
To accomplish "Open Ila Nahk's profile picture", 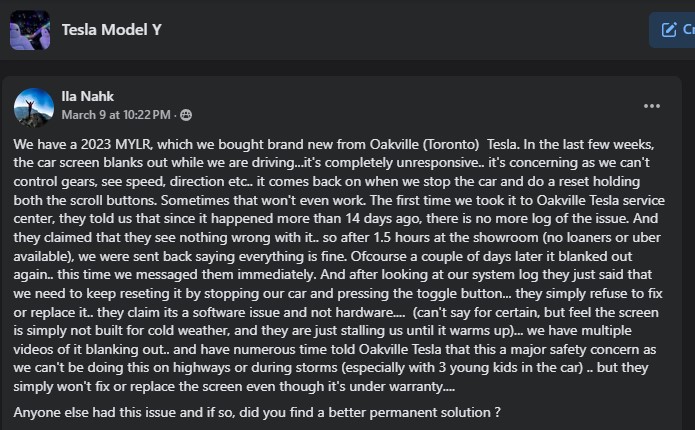I will [30, 107].
